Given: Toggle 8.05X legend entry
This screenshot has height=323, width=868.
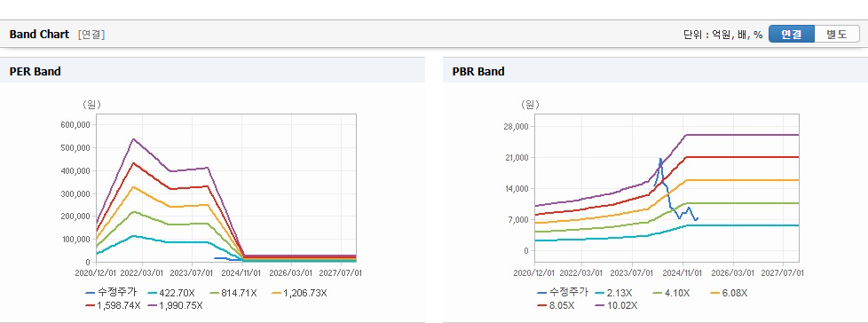Looking at the screenshot, I should coord(555,304).
